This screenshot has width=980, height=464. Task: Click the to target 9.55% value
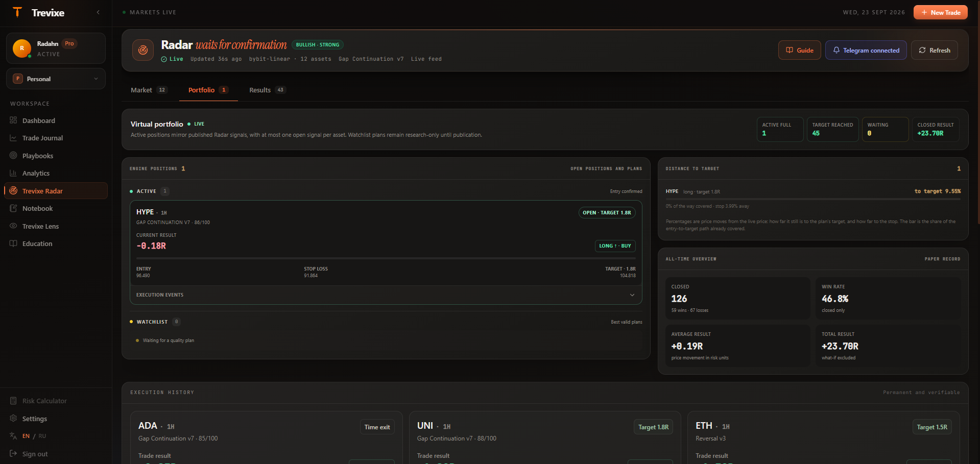(938, 191)
